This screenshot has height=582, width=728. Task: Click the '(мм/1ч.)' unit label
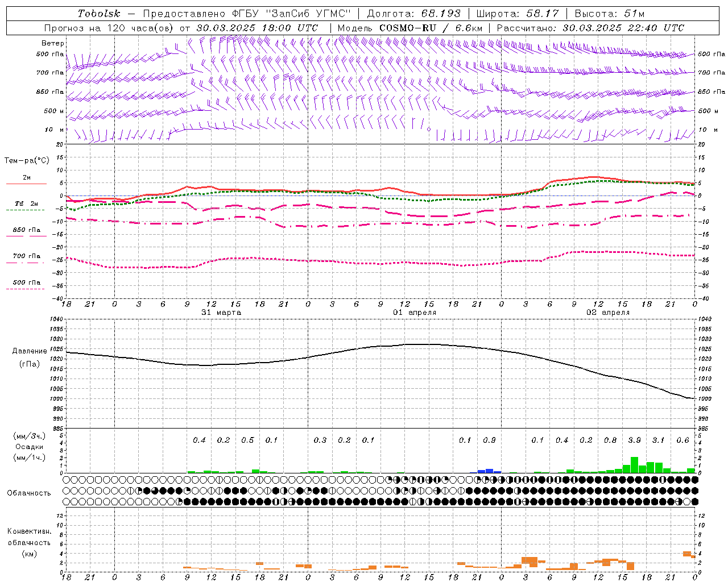pyautogui.click(x=30, y=458)
